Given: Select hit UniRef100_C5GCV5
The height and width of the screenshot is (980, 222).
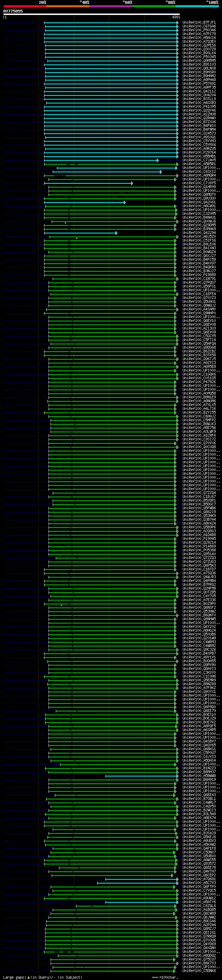Looking at the screenshot, I should pos(199,336).
